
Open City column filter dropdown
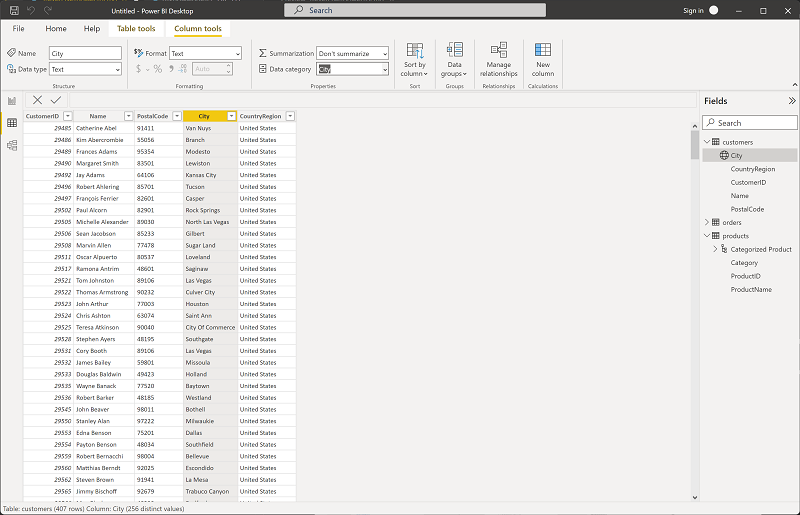point(231,116)
